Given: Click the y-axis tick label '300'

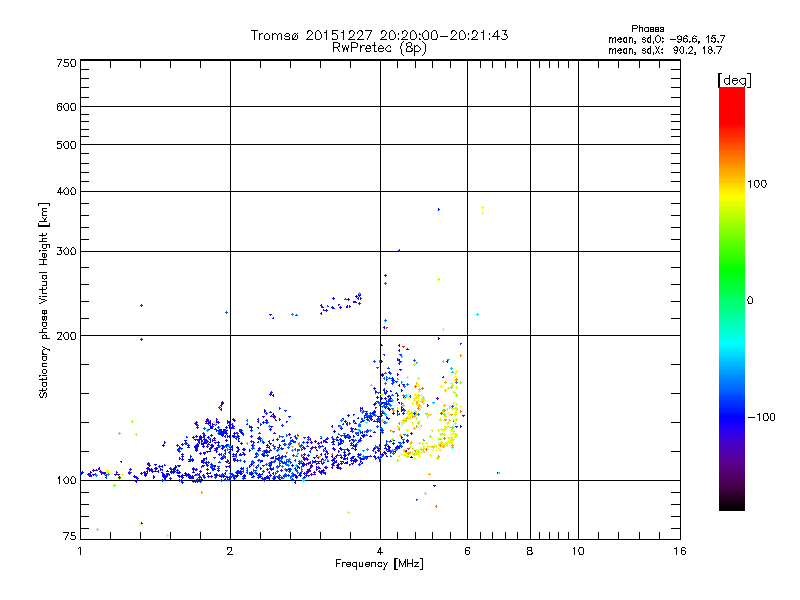Looking at the screenshot, I should (67, 252).
